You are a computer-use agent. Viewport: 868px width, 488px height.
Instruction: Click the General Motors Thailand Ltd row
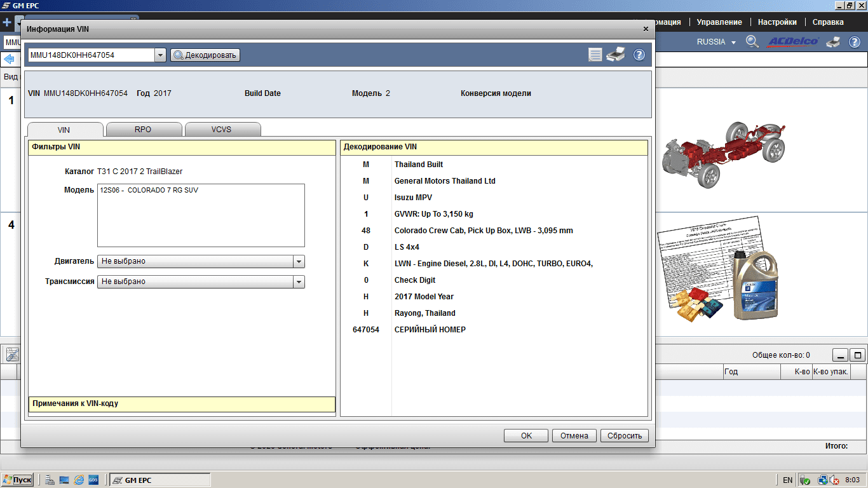click(494, 181)
